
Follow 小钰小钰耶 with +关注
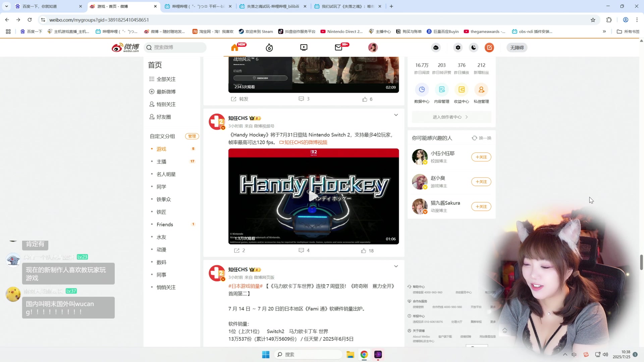[x=481, y=157]
